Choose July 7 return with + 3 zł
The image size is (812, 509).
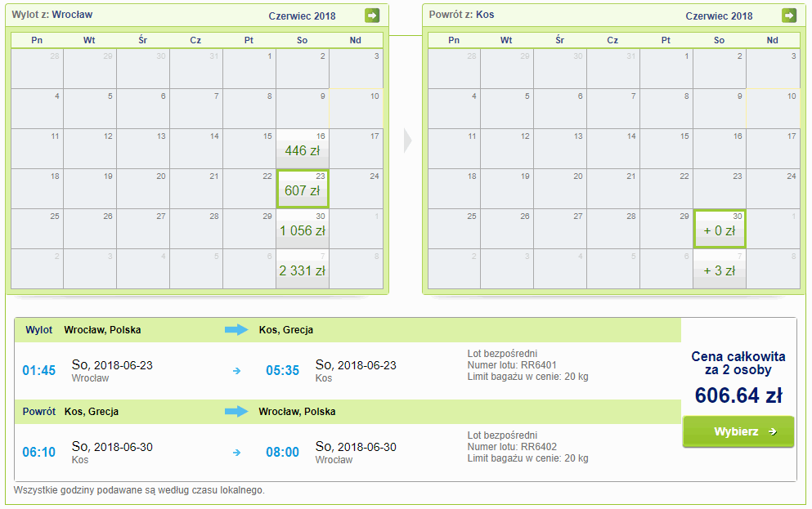point(720,270)
